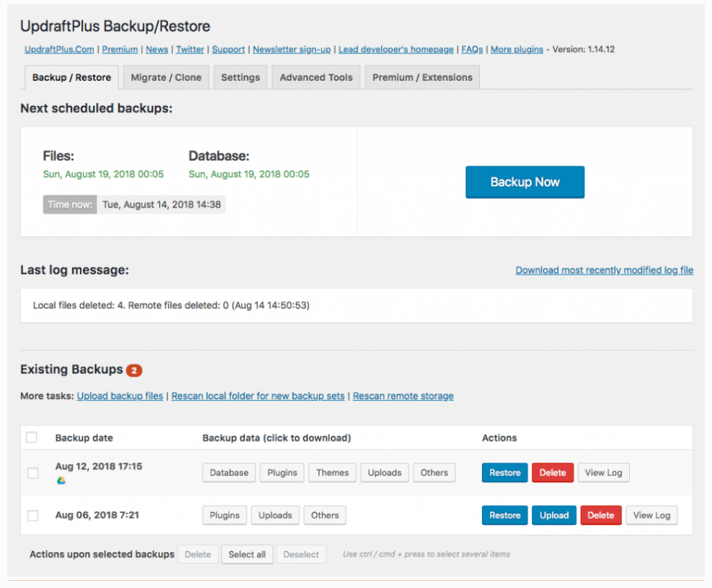The width and height of the screenshot is (712, 588).
Task: Download Others from Aug 06 backup
Action: click(x=325, y=515)
